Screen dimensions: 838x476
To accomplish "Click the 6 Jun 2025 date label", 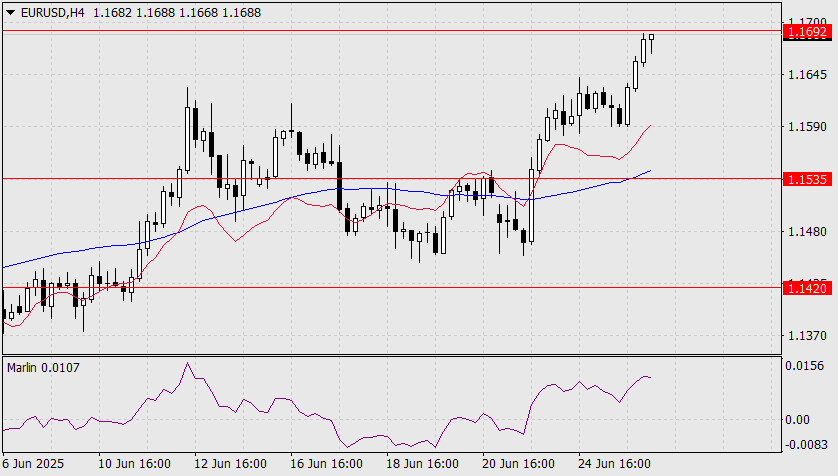I will pyautogui.click(x=33, y=464).
